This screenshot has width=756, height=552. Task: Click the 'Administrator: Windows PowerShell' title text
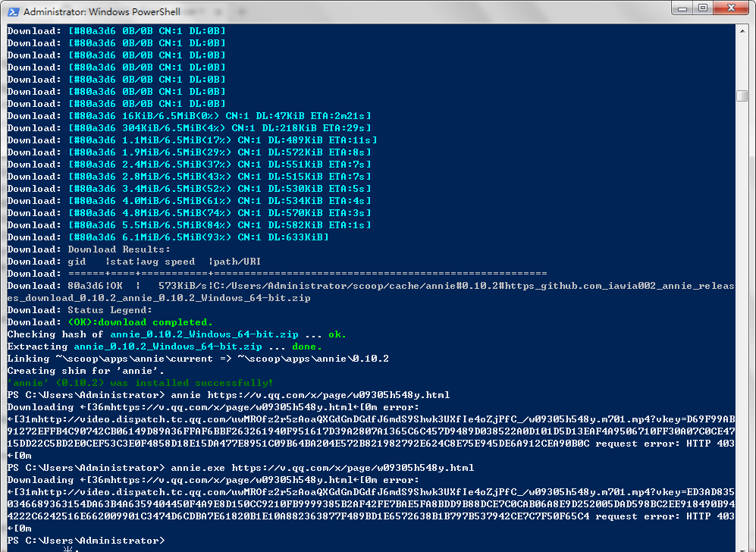click(x=102, y=11)
